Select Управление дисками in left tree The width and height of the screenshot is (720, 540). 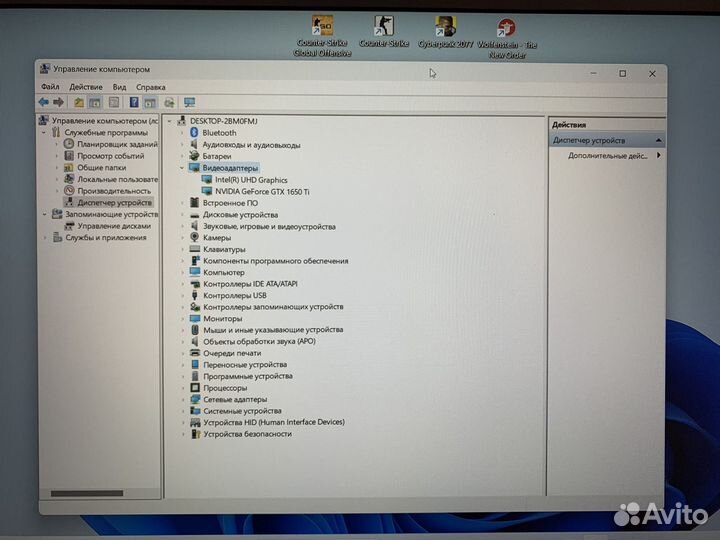pyautogui.click(x=113, y=226)
